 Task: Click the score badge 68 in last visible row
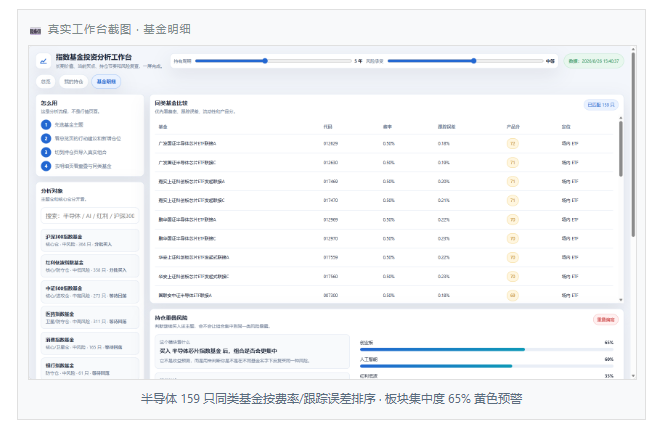tap(513, 295)
